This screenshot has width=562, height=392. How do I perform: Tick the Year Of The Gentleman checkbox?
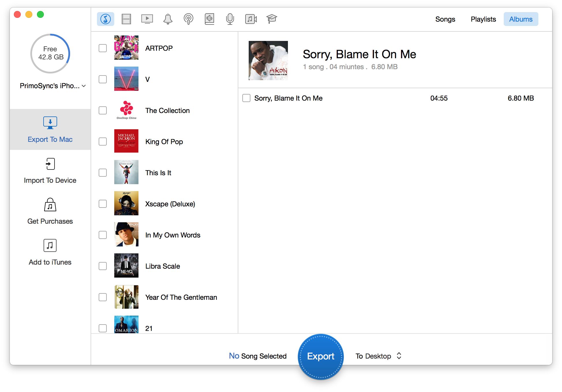point(103,297)
